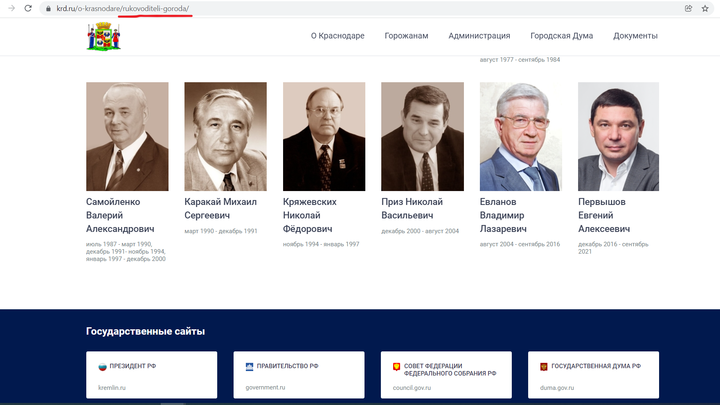Image resolution: width=720 pixels, height=405 pixels.
Task: Click the name Кряжевских Николай Фёдорович
Action: click(x=310, y=215)
